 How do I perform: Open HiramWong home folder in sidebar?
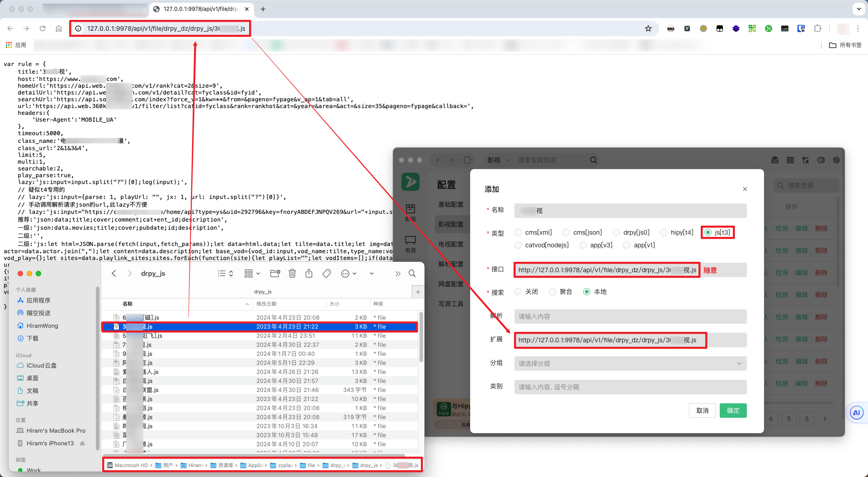click(x=38, y=326)
